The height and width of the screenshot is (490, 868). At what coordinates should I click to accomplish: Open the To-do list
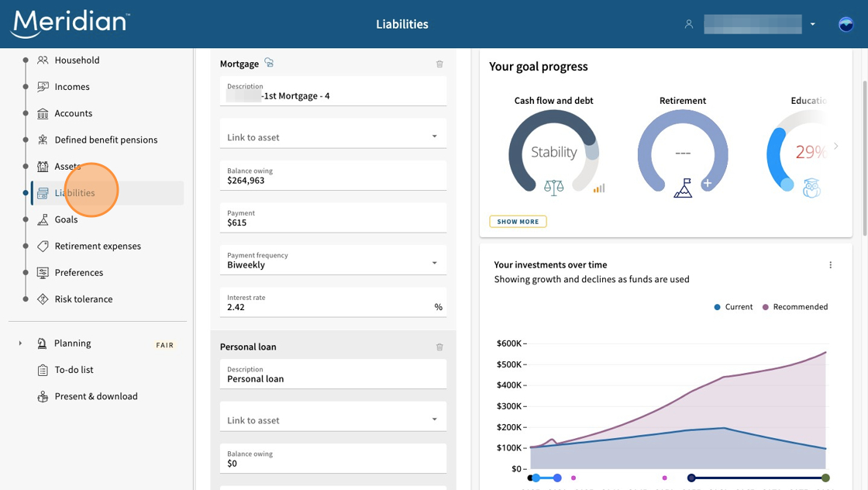tap(74, 370)
